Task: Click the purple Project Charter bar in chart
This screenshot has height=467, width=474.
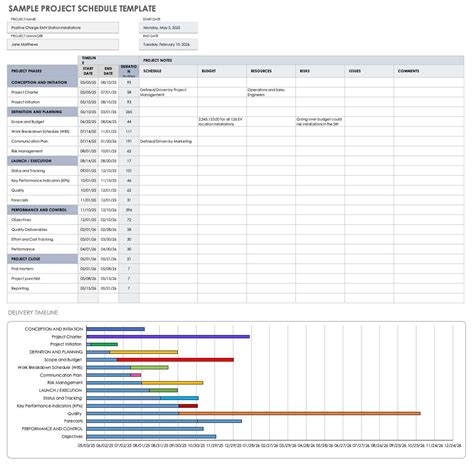Action: [168, 337]
